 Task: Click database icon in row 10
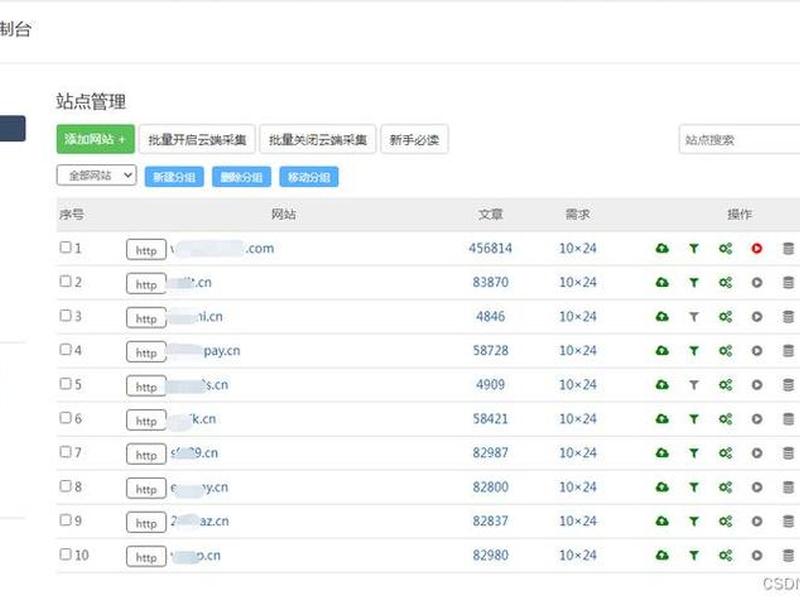(x=788, y=555)
